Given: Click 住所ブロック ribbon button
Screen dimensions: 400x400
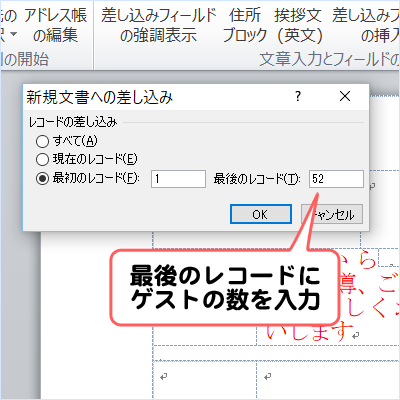Looking at the screenshot, I should point(245,25).
